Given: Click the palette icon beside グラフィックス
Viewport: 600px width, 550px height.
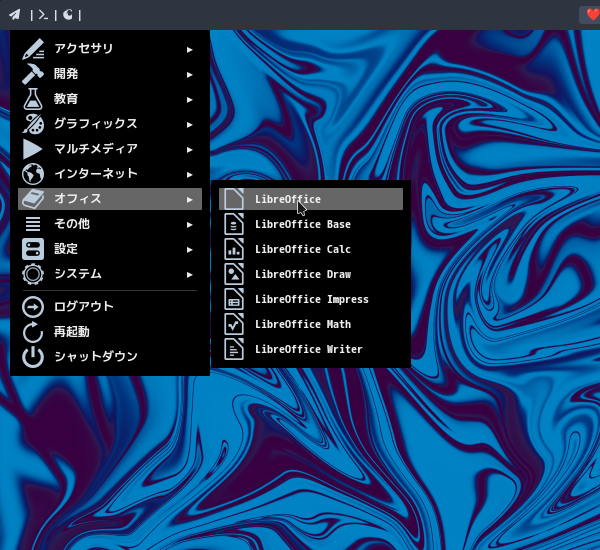Looking at the screenshot, I should point(33,124).
